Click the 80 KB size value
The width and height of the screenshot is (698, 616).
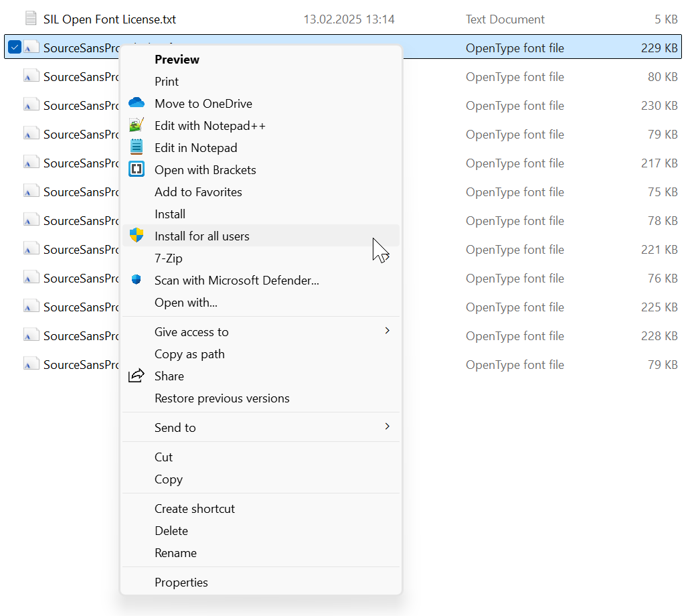663,77
